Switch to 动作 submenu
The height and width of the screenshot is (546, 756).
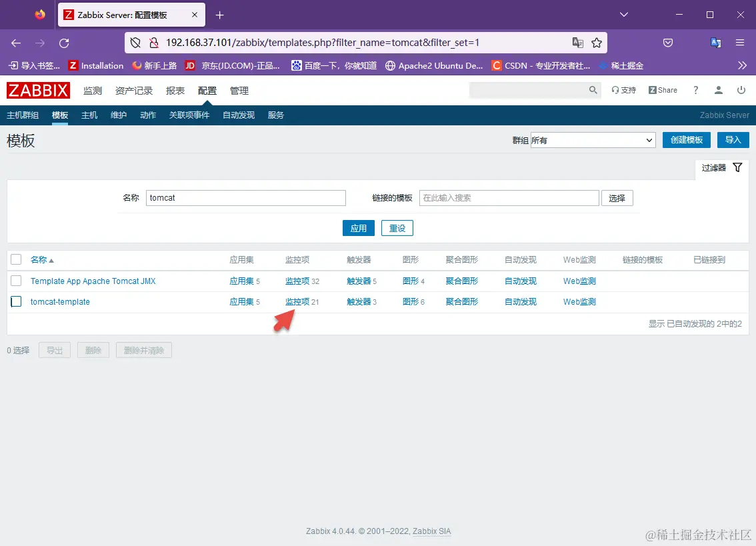point(148,115)
